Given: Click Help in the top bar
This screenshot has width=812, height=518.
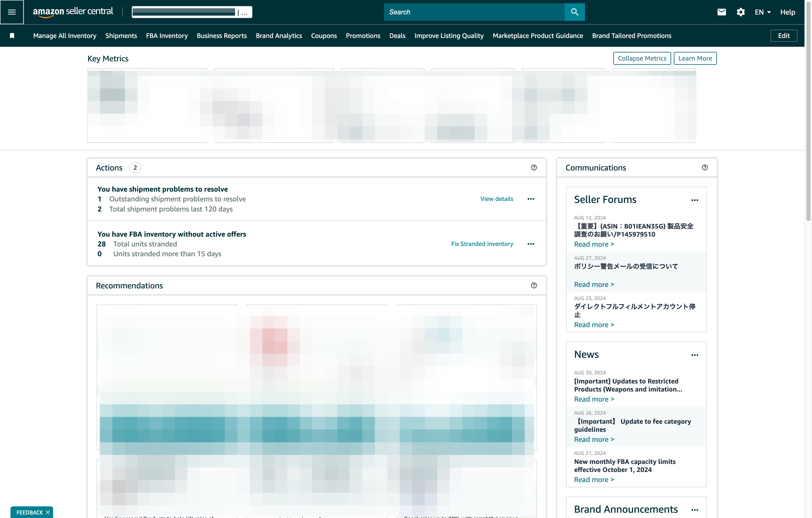Looking at the screenshot, I should click(787, 12).
